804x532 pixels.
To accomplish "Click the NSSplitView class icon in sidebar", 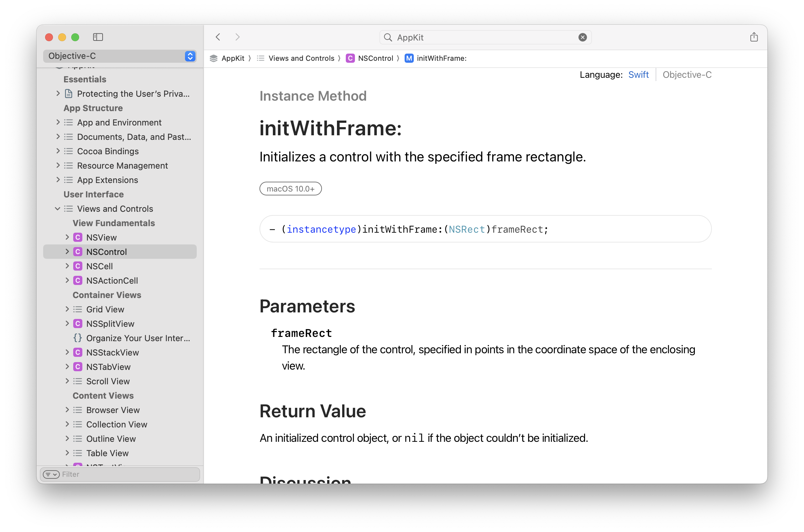I will pos(78,323).
